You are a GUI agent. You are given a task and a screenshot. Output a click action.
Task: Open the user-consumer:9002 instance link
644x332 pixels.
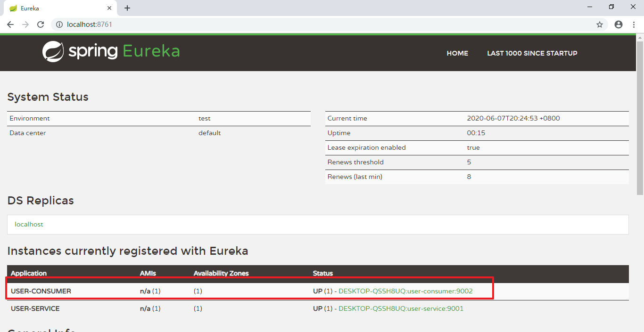(405, 291)
